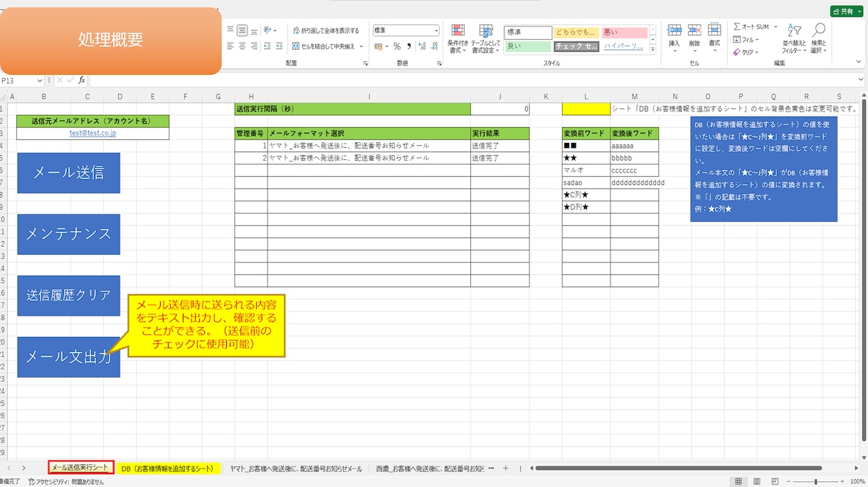Toggle middle vertical alignment
The image size is (868, 487).
coord(242,31)
